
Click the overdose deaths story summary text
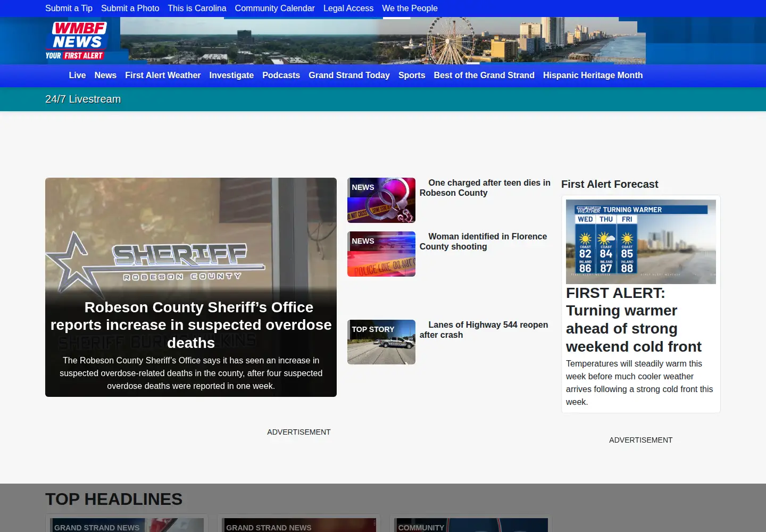pos(191,373)
